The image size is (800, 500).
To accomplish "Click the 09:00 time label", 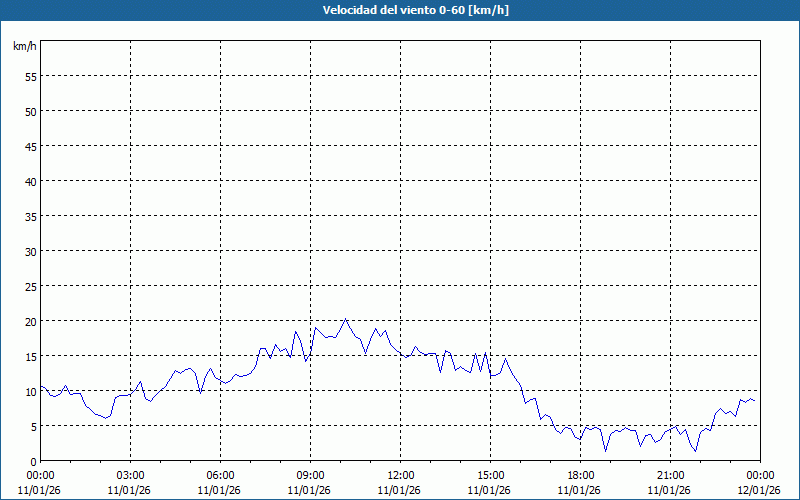I will (310, 475).
